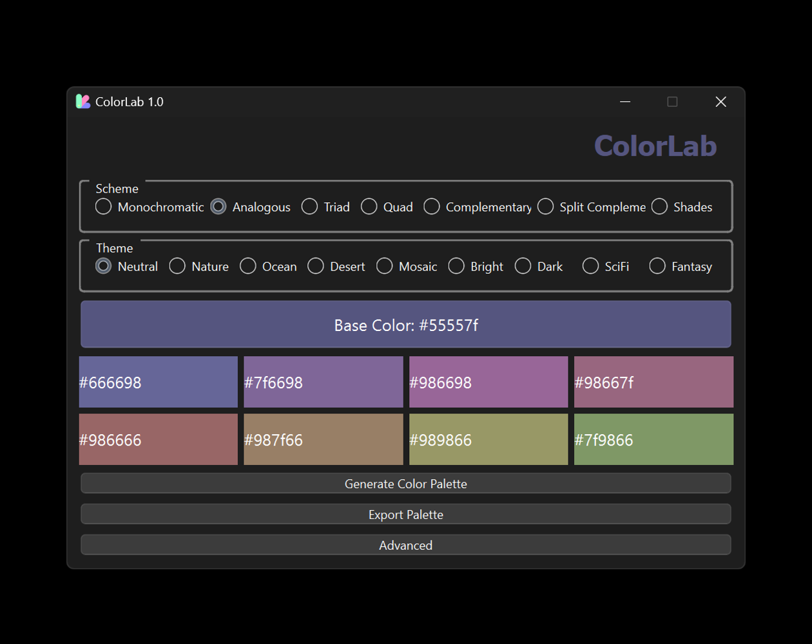Choose the Triad scheme option

click(x=309, y=207)
